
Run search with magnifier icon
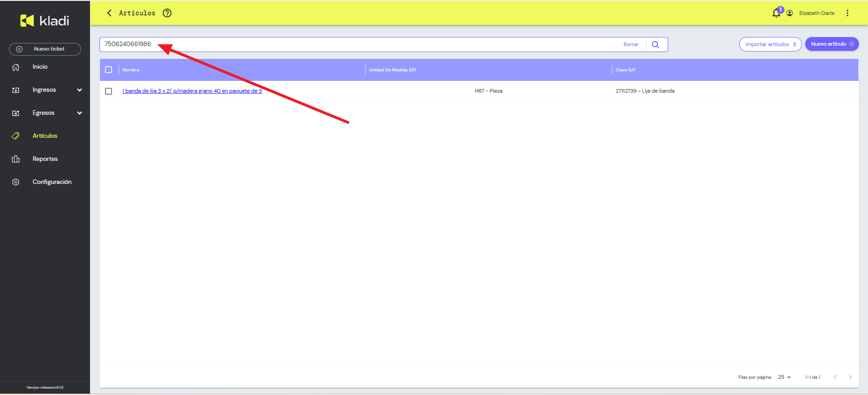click(656, 45)
